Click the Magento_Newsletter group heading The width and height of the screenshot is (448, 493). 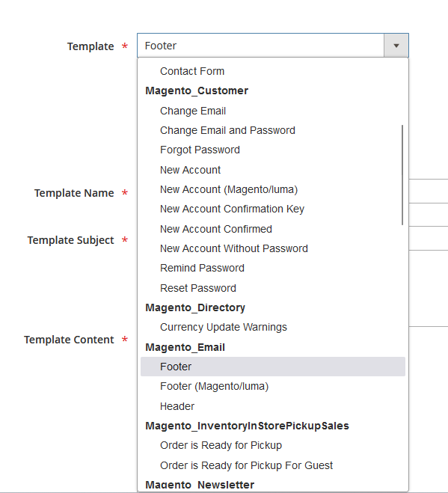click(200, 485)
